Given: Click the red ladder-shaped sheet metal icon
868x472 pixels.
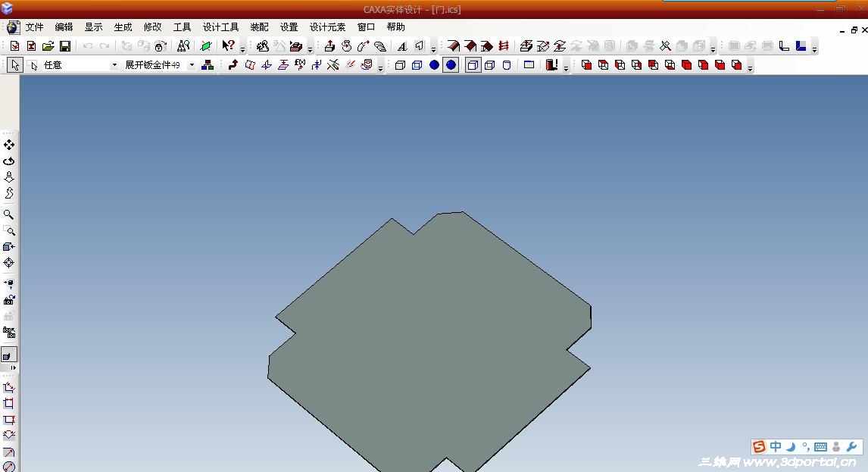Looking at the screenshot, I should [504, 46].
